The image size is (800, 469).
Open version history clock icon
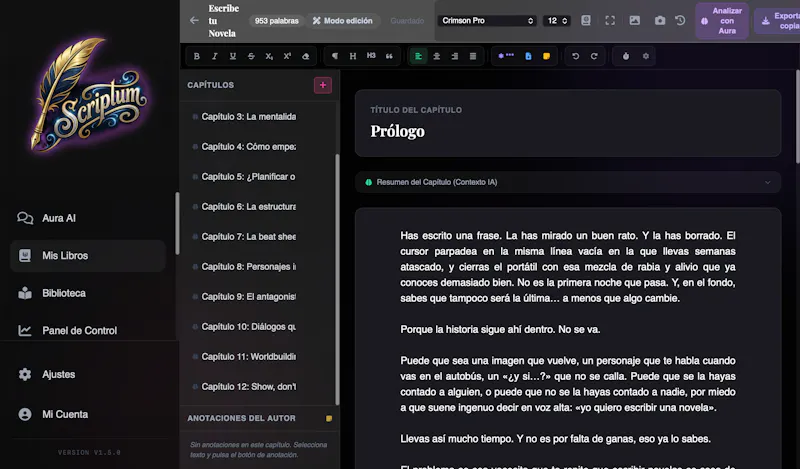680,20
